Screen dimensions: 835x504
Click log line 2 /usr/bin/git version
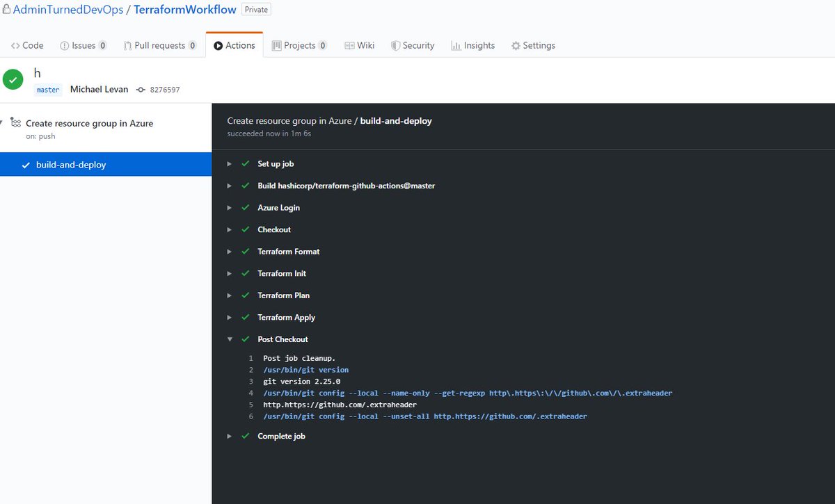point(305,370)
